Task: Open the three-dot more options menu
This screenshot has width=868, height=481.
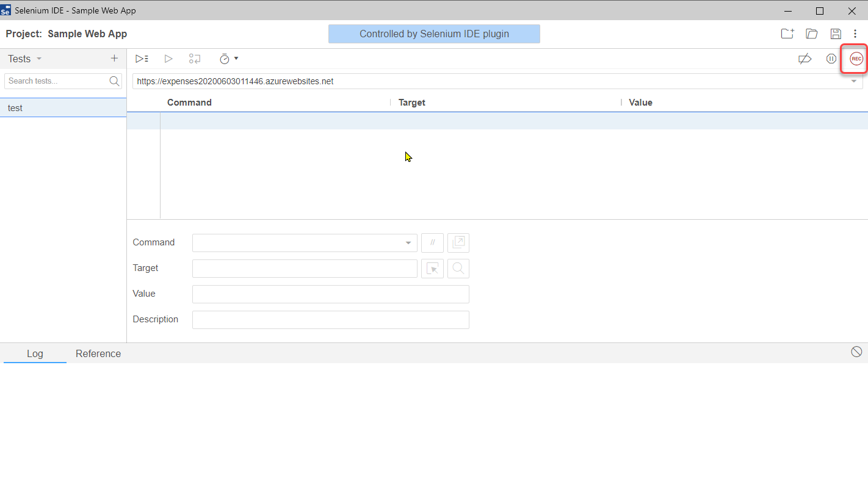Action: (855, 34)
